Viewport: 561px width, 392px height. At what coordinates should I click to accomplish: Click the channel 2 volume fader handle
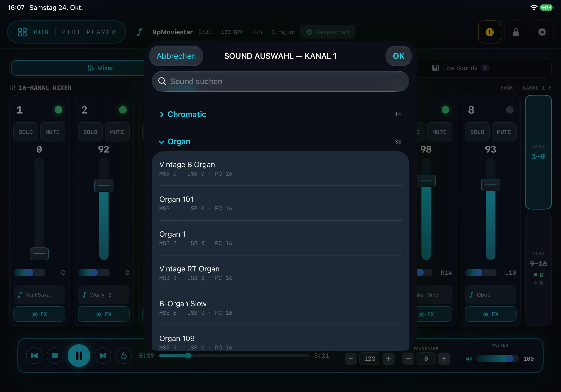pos(104,186)
